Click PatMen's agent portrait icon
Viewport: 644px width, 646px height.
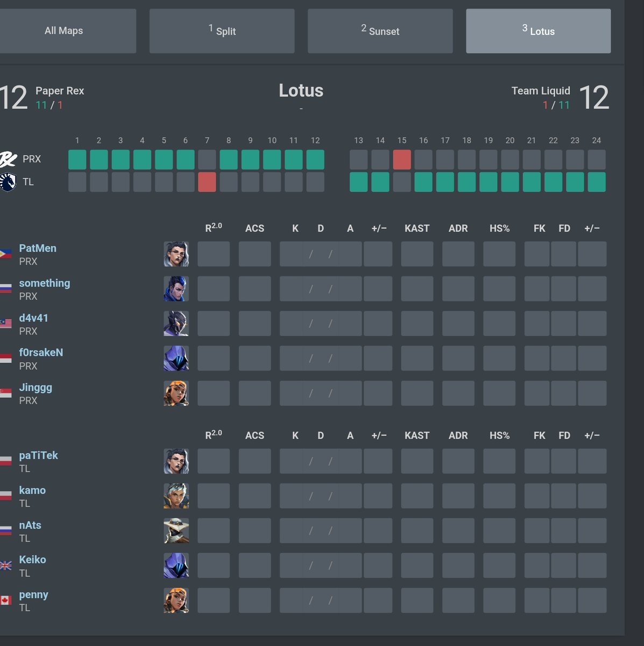pos(176,254)
